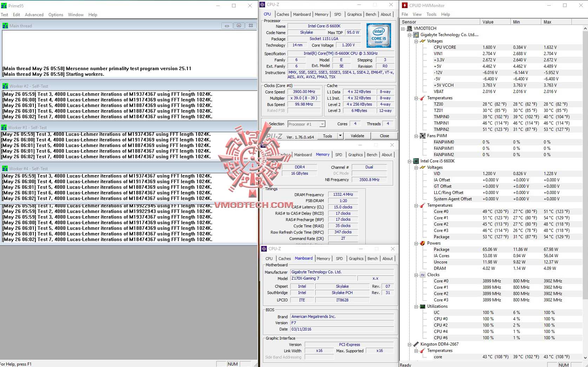The height and width of the screenshot is (367, 588).
Task: Click the Max column header in HWMonitor
Action: pyautogui.click(x=556, y=22)
